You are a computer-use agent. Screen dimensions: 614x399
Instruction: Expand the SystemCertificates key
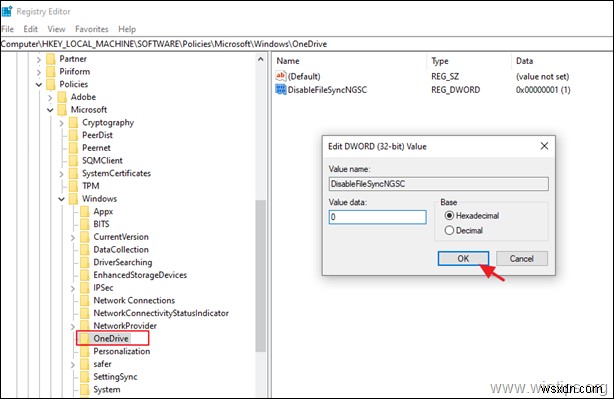pos(61,174)
